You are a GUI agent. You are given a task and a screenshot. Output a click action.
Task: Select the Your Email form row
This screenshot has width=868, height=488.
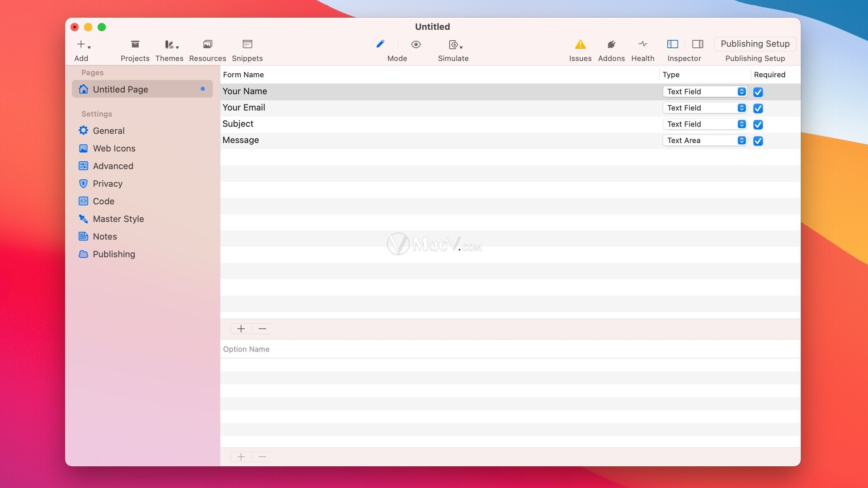[x=510, y=108]
